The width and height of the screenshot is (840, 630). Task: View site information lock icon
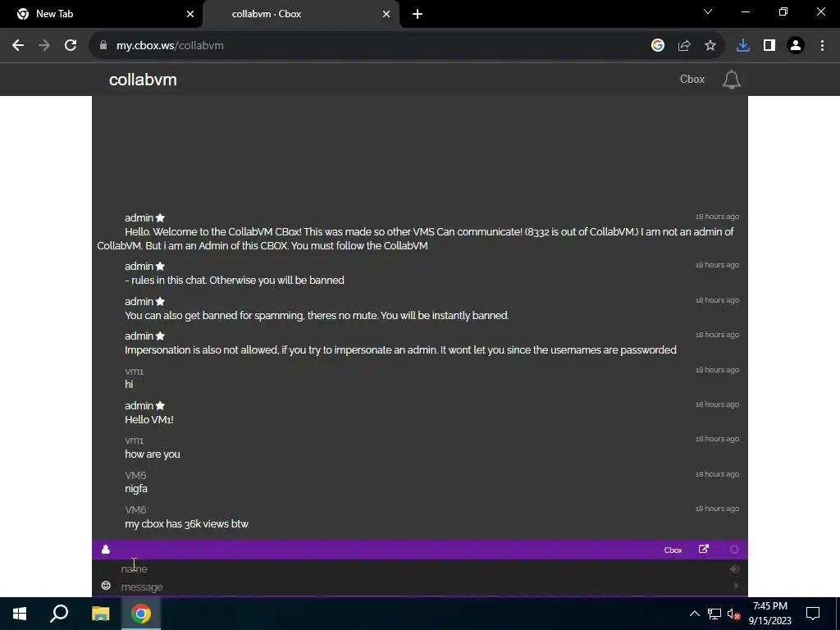click(103, 46)
